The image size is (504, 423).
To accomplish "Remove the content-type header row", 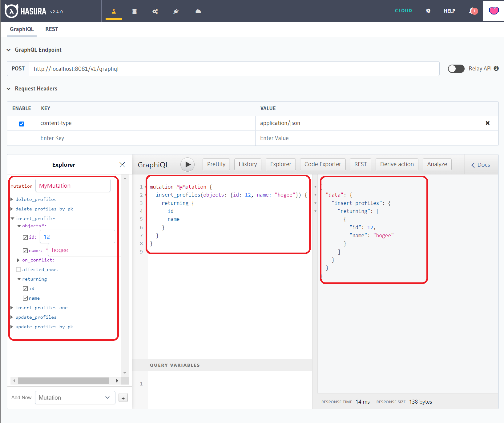I will coord(488,123).
